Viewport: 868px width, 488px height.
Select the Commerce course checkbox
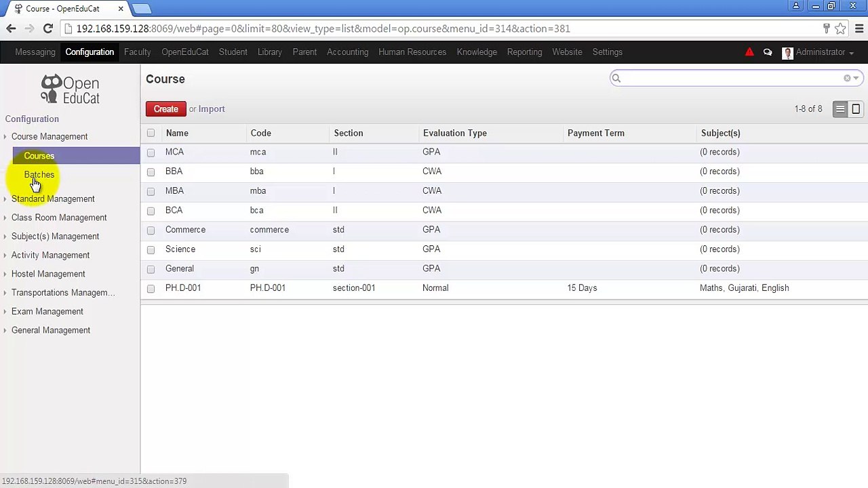[x=151, y=230]
